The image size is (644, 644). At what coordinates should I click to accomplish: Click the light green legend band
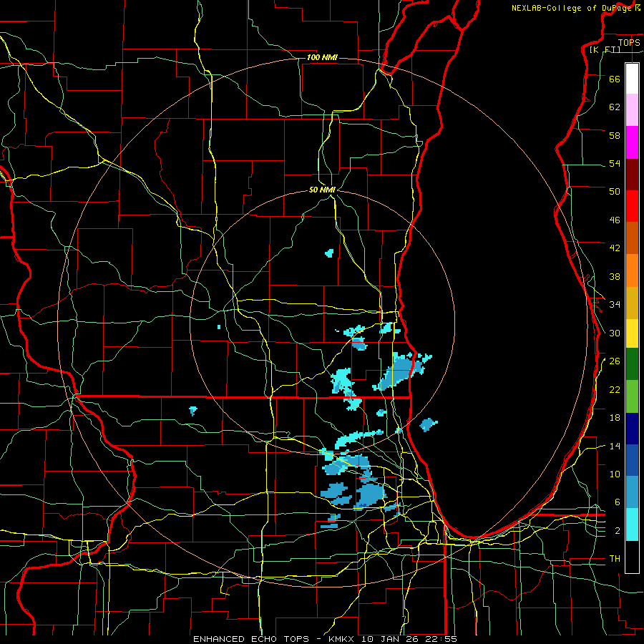point(632,396)
